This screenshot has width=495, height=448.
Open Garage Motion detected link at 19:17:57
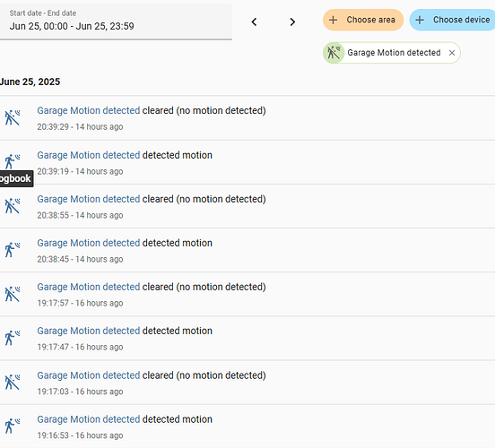(x=89, y=287)
